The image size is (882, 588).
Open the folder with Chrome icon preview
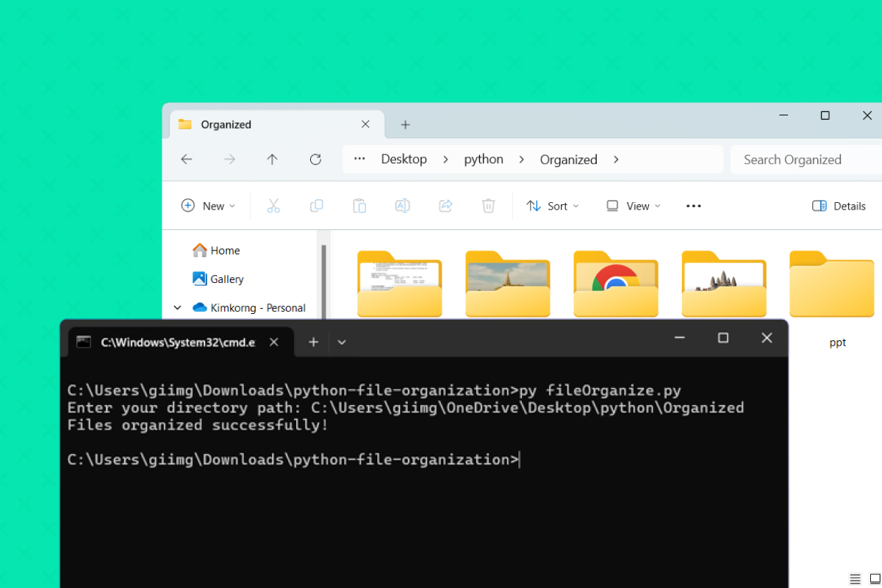click(616, 285)
